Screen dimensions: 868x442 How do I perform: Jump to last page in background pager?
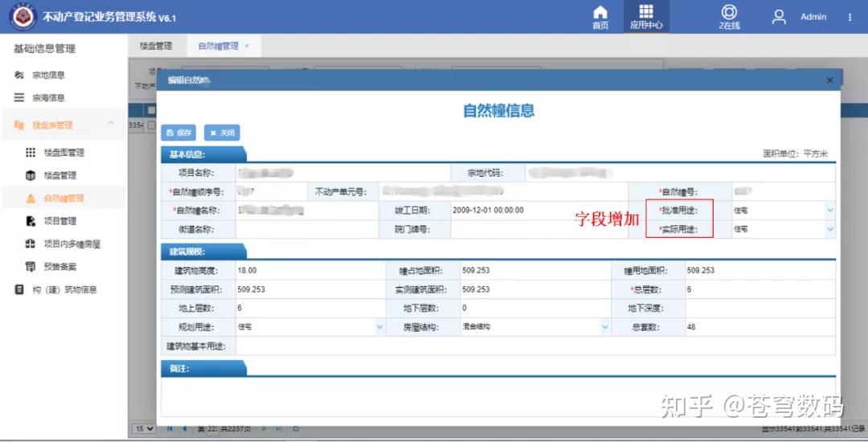278,428
